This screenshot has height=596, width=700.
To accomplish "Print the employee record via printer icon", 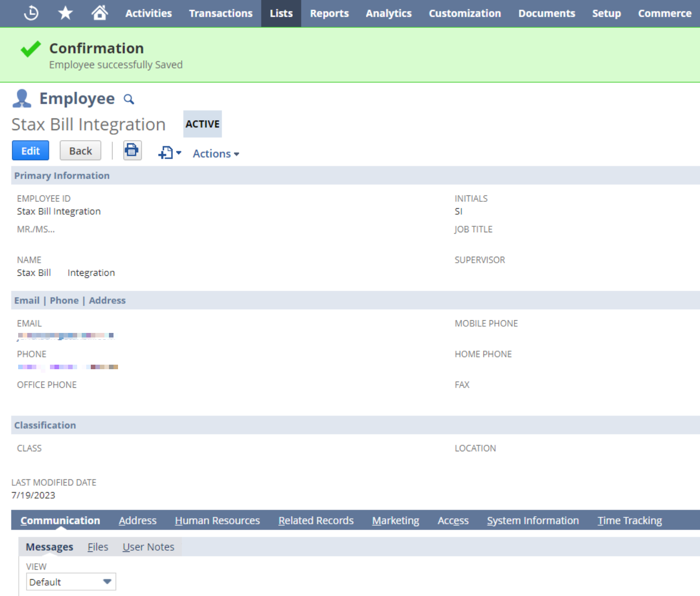I will pos(132,151).
